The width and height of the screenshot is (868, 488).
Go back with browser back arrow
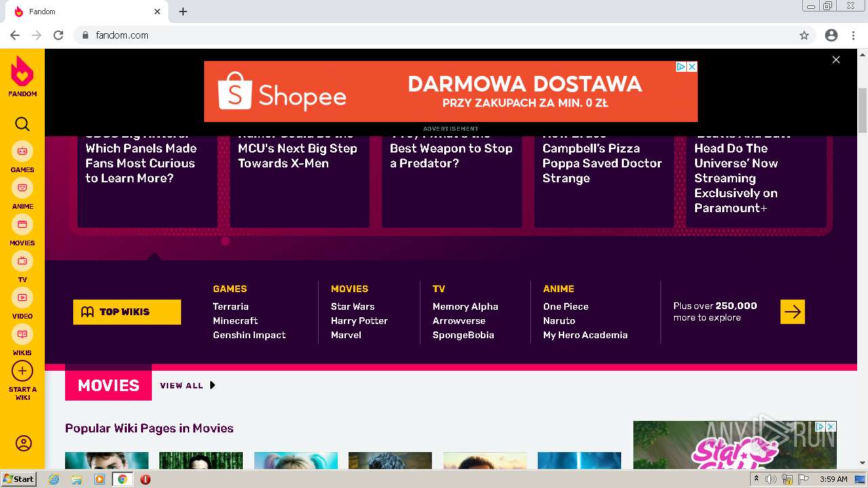[15, 35]
